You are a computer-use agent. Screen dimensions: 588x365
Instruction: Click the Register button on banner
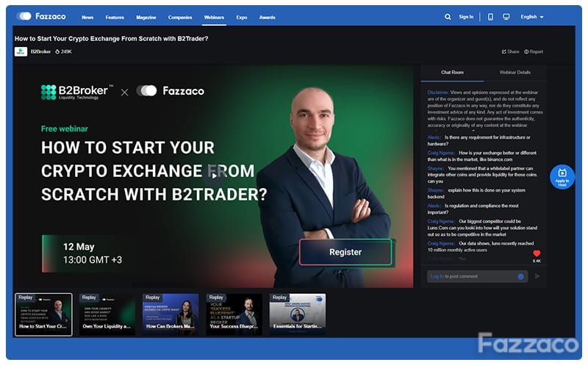point(345,252)
